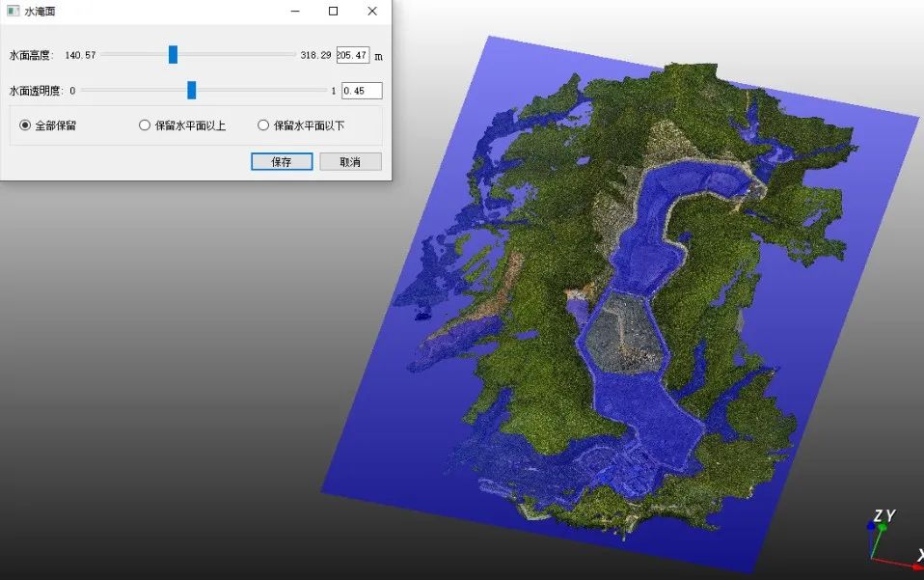Viewport: 924px width, 580px height.
Task: Close the 水淹面 dialog with the X button
Action: pyautogui.click(x=372, y=12)
